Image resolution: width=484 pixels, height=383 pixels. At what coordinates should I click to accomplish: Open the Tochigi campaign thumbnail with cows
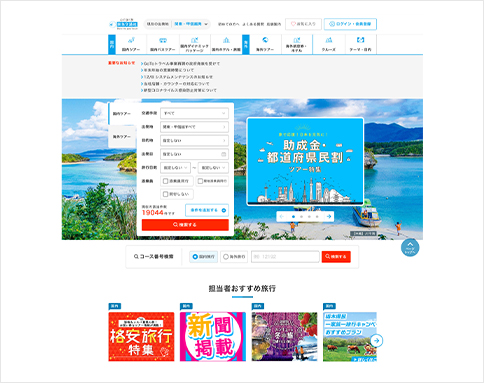350,337
